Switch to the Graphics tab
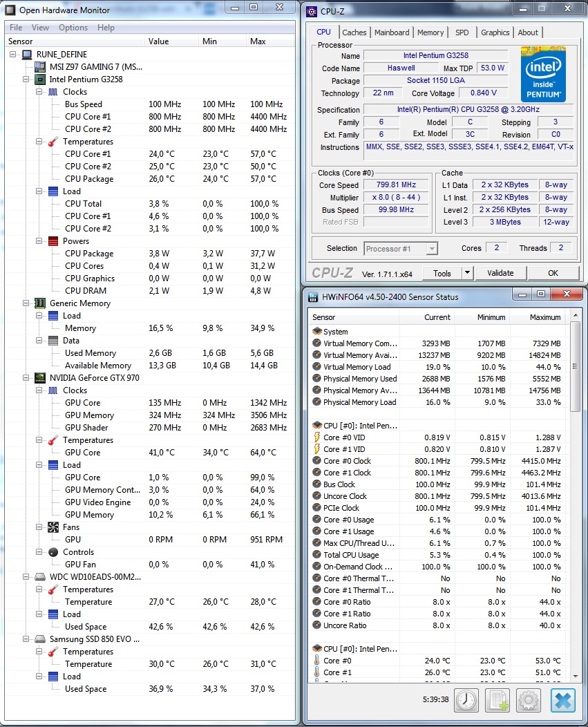 tap(495, 32)
